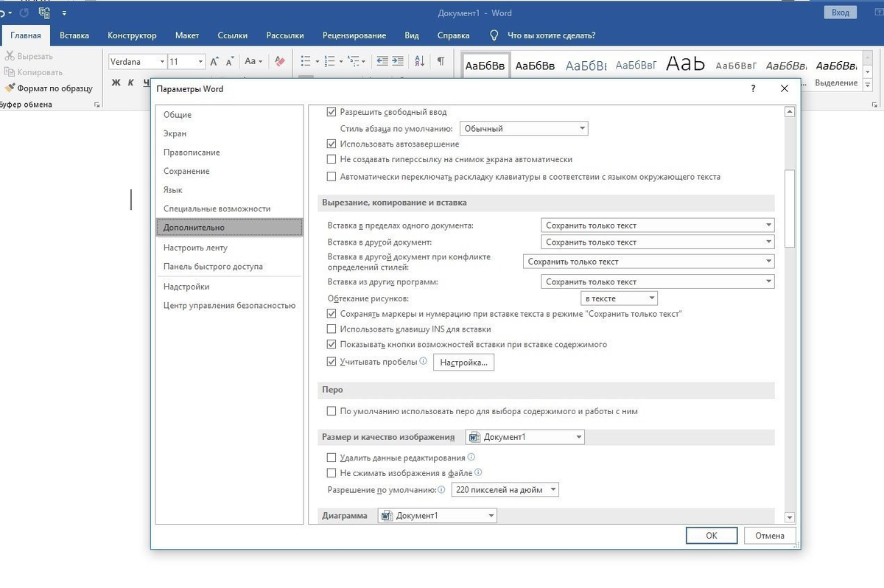884x588 pixels.
Task: Check Не сжимать изображения в файле
Action: (x=331, y=473)
